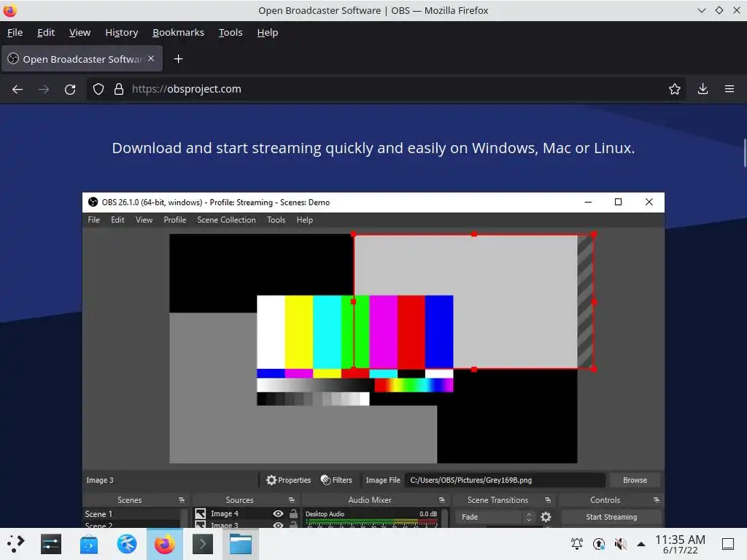Pop out the Scenes dock panel
The width and height of the screenshot is (747, 560).
click(x=182, y=500)
